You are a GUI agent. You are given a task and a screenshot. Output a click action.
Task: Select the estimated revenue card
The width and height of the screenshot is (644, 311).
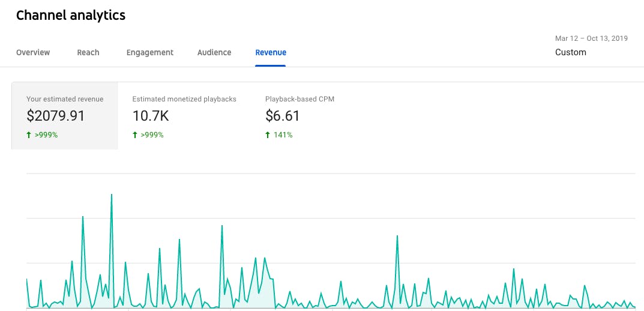[x=65, y=116]
